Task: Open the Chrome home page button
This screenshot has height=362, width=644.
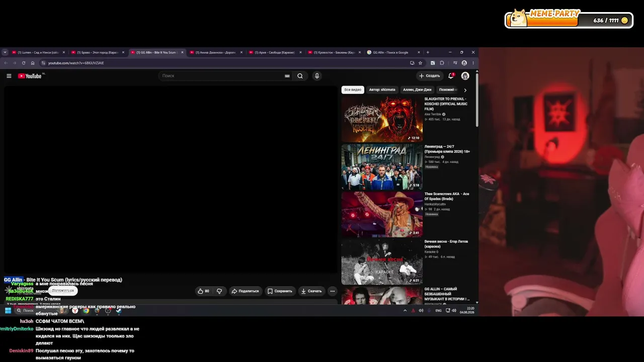Action: (33, 63)
